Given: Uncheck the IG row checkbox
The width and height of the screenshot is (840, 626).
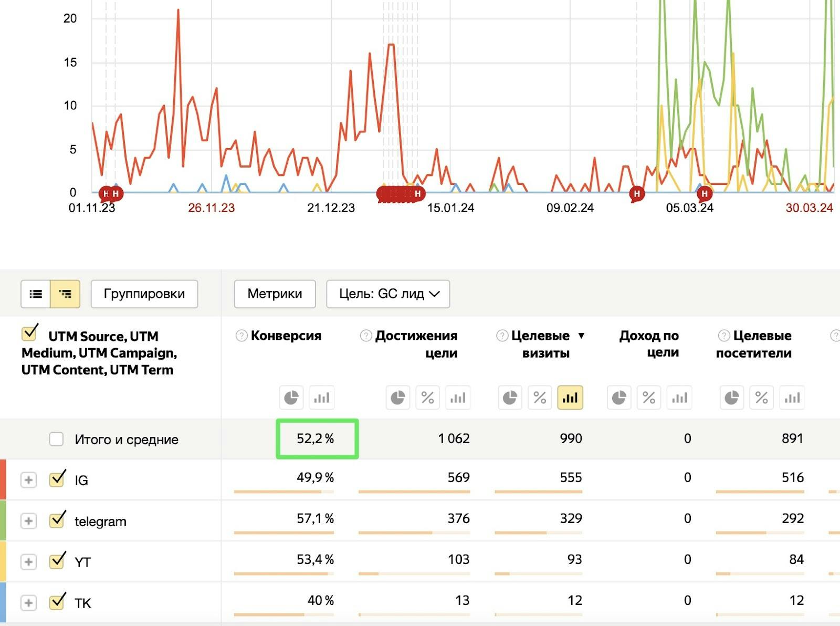Looking at the screenshot, I should [57, 479].
